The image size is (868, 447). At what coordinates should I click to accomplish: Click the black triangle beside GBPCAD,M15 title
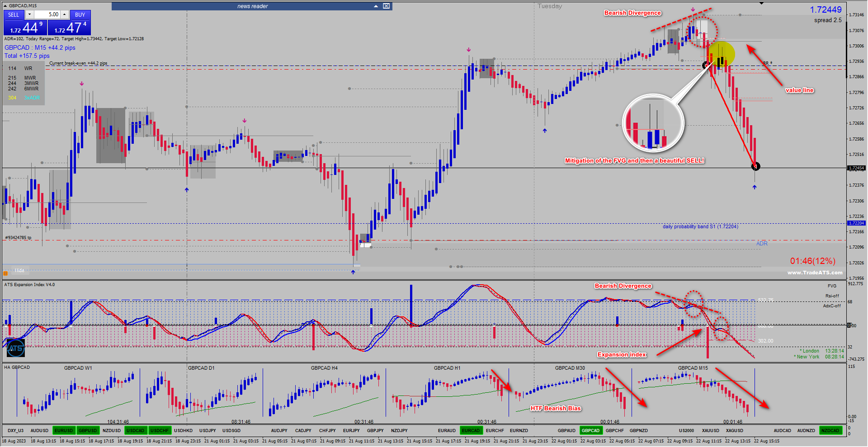5,5
